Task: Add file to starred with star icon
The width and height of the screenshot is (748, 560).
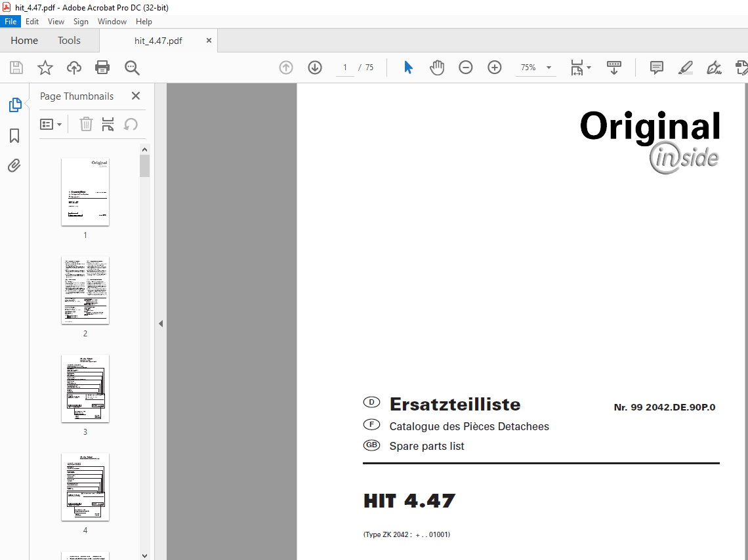Action: pos(45,68)
